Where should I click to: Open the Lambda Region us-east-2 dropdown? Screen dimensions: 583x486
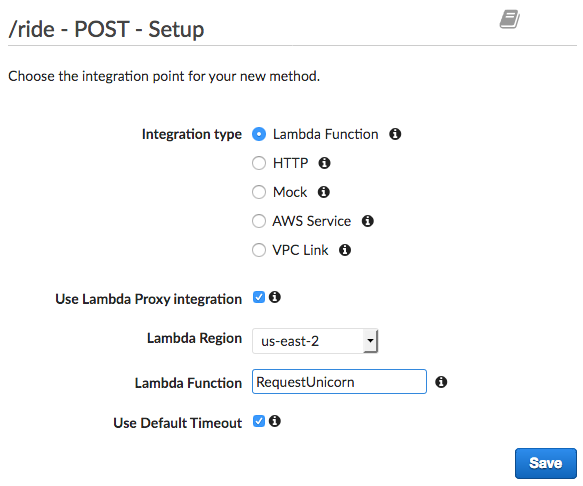coord(315,341)
